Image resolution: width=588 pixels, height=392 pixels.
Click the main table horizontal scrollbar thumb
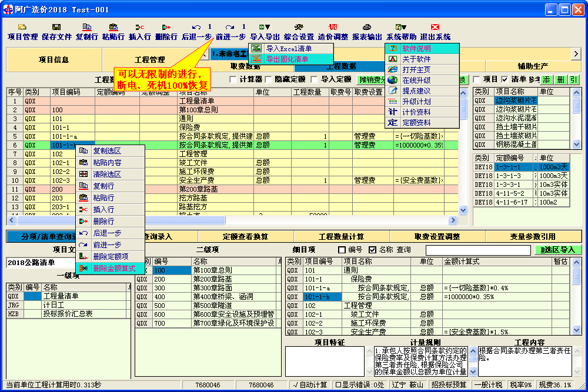(121, 220)
